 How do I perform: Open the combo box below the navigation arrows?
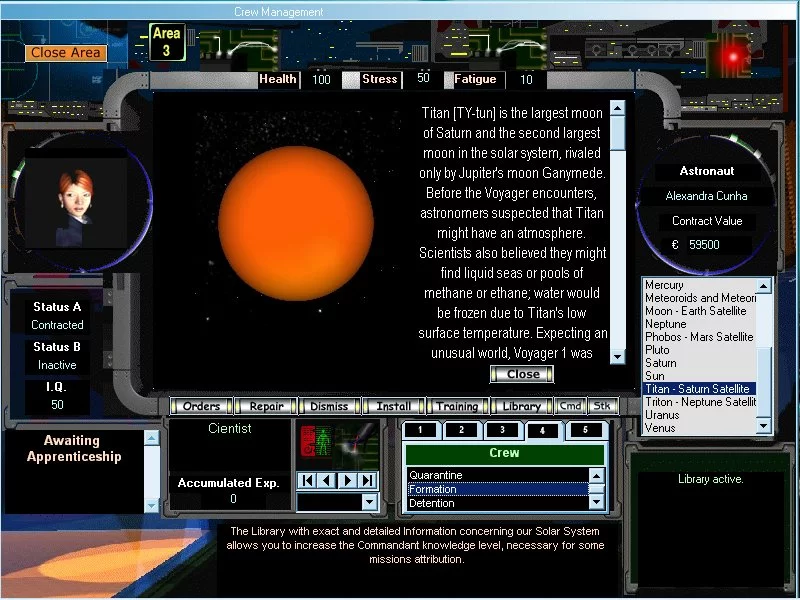[370, 502]
